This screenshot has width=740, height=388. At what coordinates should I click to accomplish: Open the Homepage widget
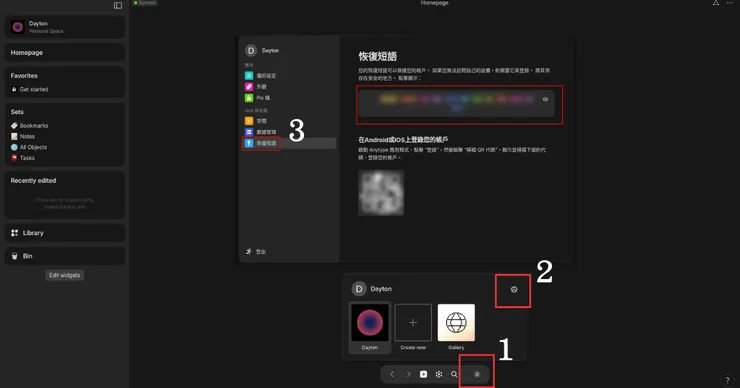tap(65, 52)
